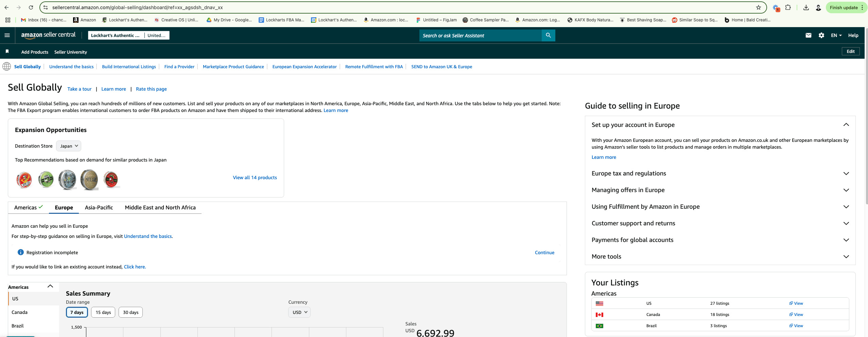This screenshot has width=868, height=337.
Task: Open browser downloads icon
Action: click(x=806, y=7)
